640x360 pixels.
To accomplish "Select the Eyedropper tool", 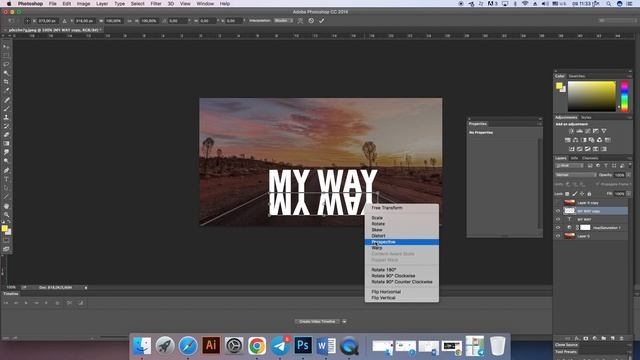I will (x=6, y=91).
